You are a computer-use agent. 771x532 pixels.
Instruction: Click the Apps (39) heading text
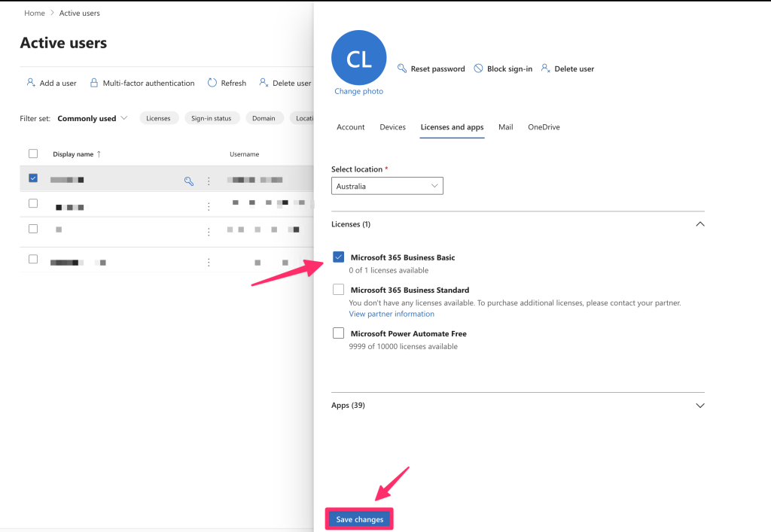[348, 406]
